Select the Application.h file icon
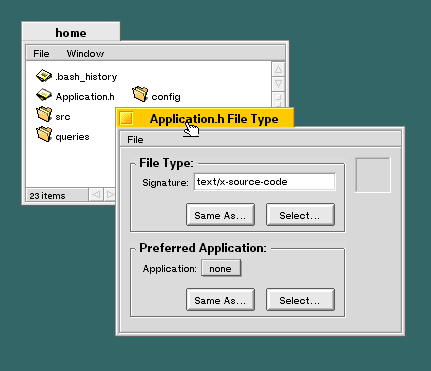The width and height of the screenshot is (431, 371). (x=44, y=95)
